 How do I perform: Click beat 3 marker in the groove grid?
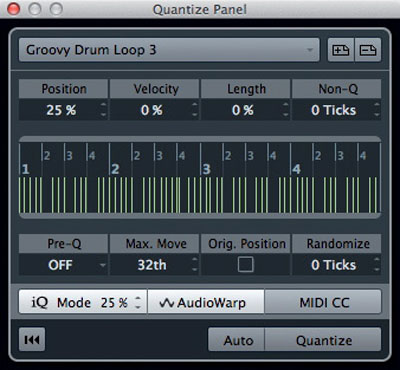(206, 169)
